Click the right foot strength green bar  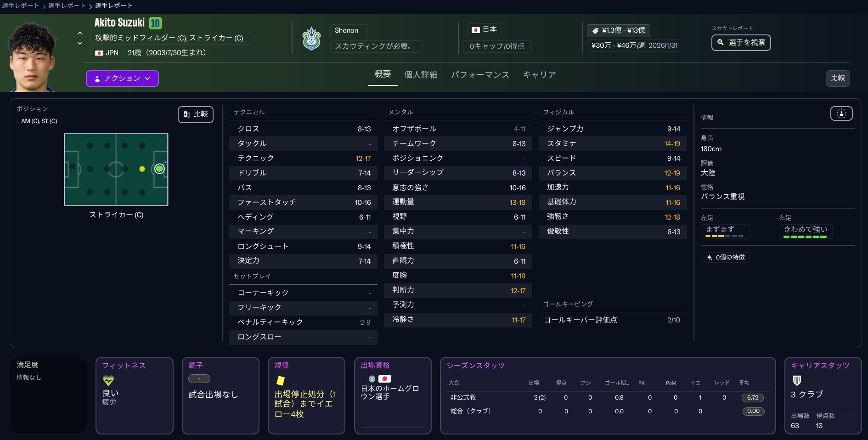pos(805,237)
